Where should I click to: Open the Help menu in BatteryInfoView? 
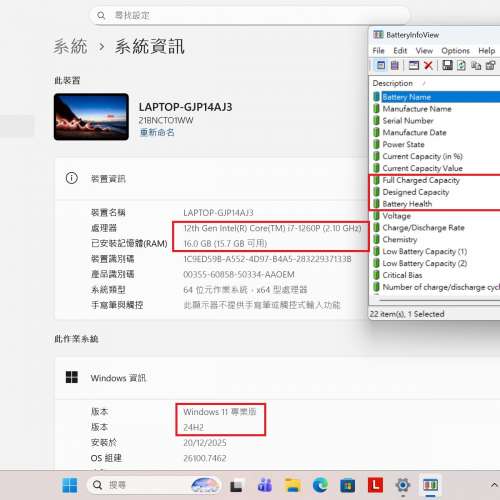pyautogui.click(x=487, y=51)
